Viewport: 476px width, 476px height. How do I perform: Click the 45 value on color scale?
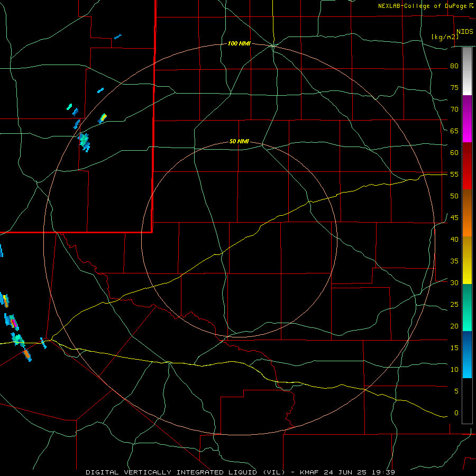click(454, 218)
